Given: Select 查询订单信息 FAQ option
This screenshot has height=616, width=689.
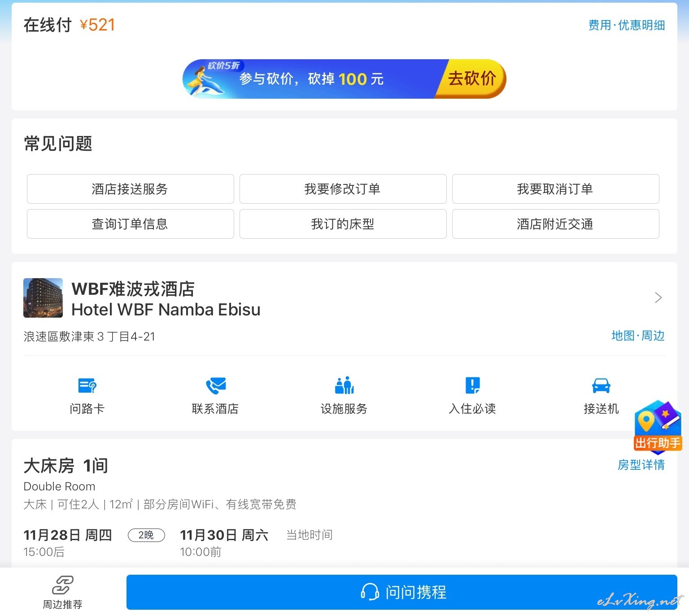Looking at the screenshot, I should [x=130, y=224].
